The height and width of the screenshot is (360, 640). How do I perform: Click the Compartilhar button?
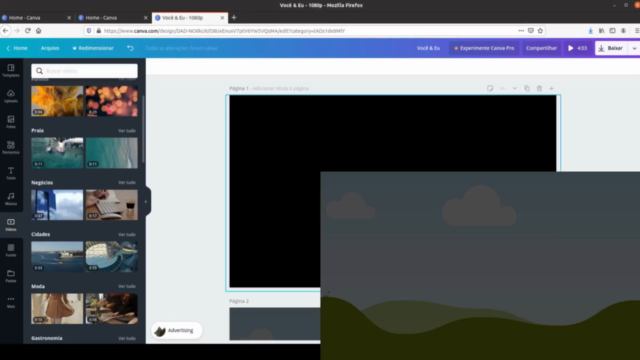(x=541, y=48)
